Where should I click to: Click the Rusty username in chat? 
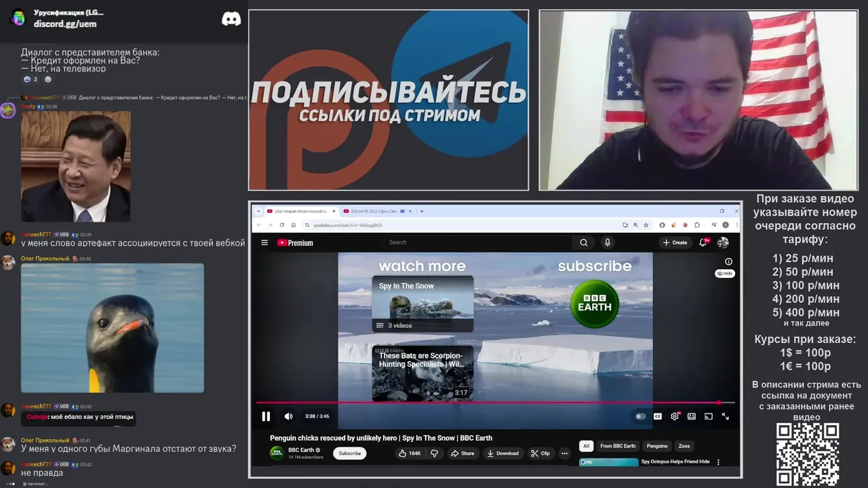click(28, 106)
